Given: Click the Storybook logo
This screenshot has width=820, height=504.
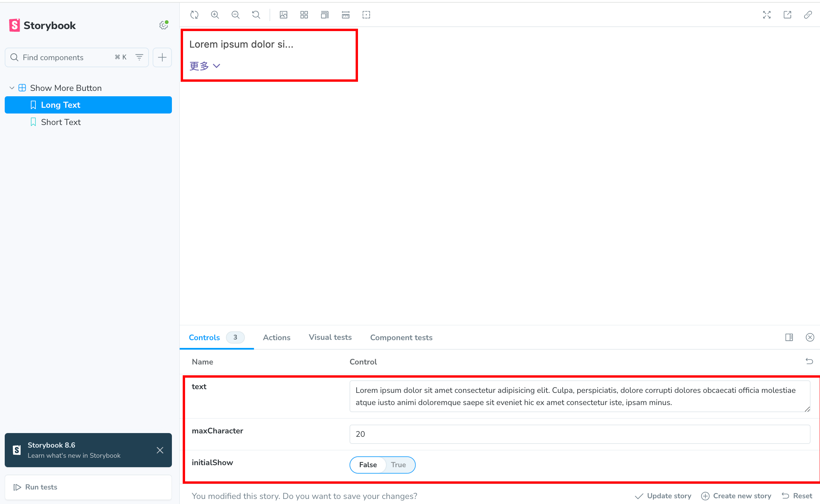Looking at the screenshot, I should tap(43, 25).
